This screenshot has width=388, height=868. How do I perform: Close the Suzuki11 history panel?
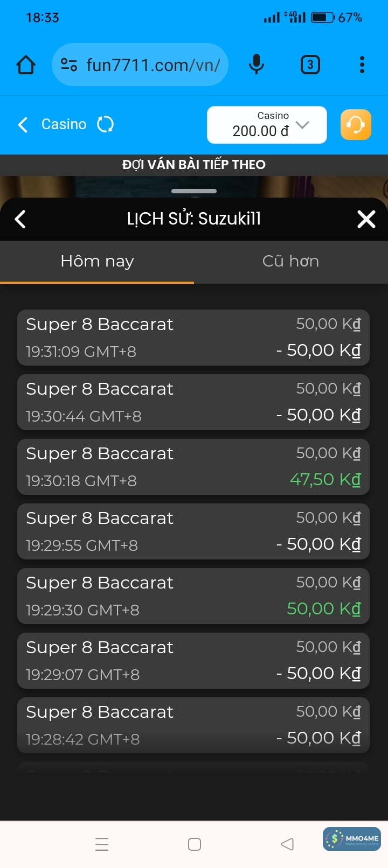366,219
